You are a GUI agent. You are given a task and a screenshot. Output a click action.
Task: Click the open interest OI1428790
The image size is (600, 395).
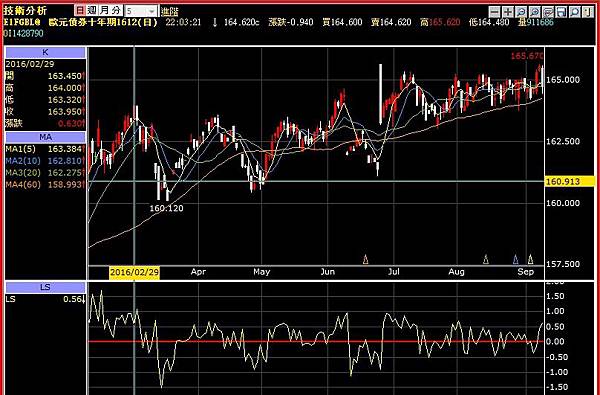coord(23,34)
